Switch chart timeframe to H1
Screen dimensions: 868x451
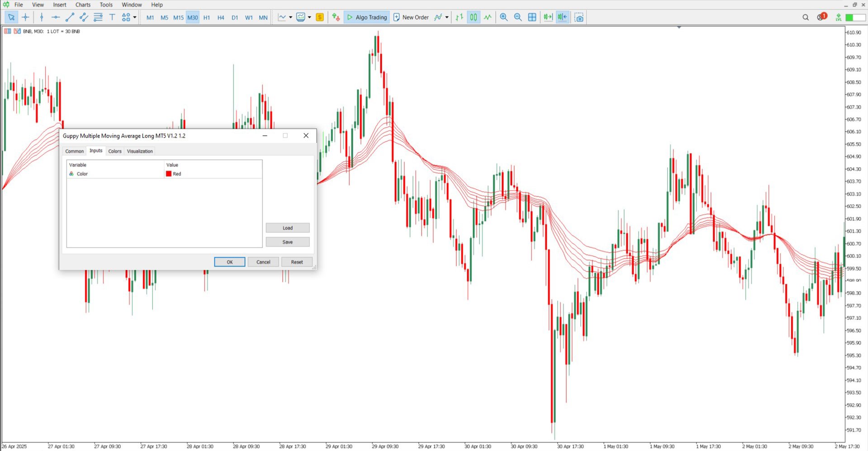click(x=207, y=18)
